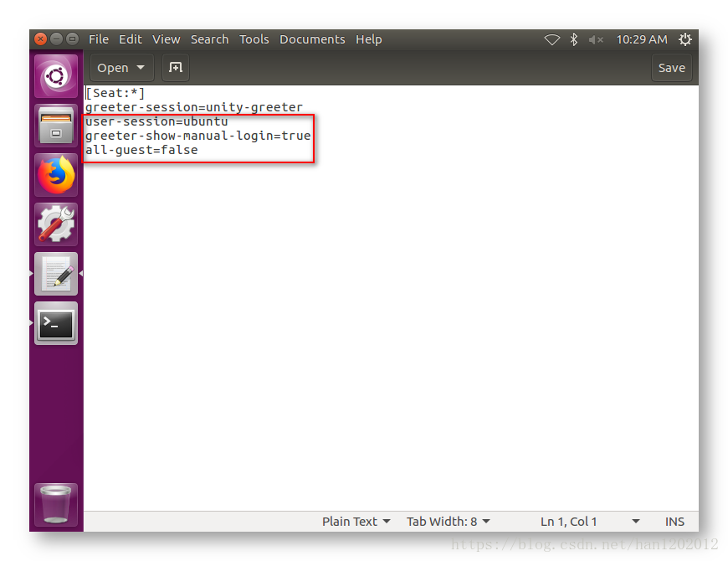Save the document with Save button
The height and width of the screenshot is (561, 728).
671,68
